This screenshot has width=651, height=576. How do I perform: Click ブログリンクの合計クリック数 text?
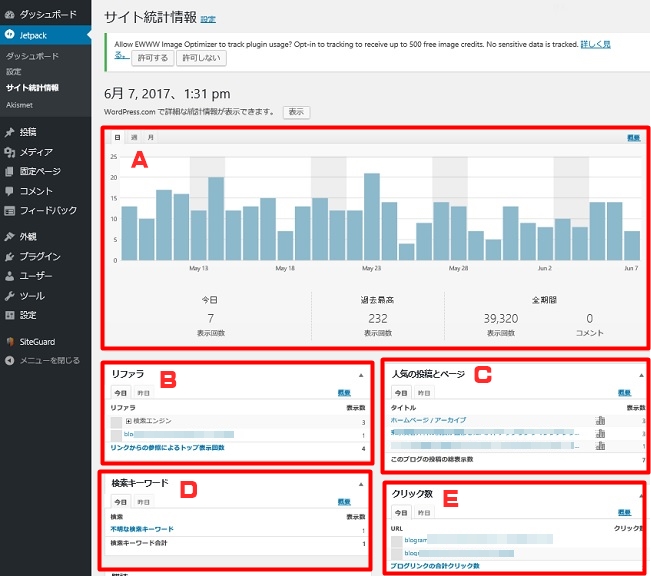tap(435, 566)
